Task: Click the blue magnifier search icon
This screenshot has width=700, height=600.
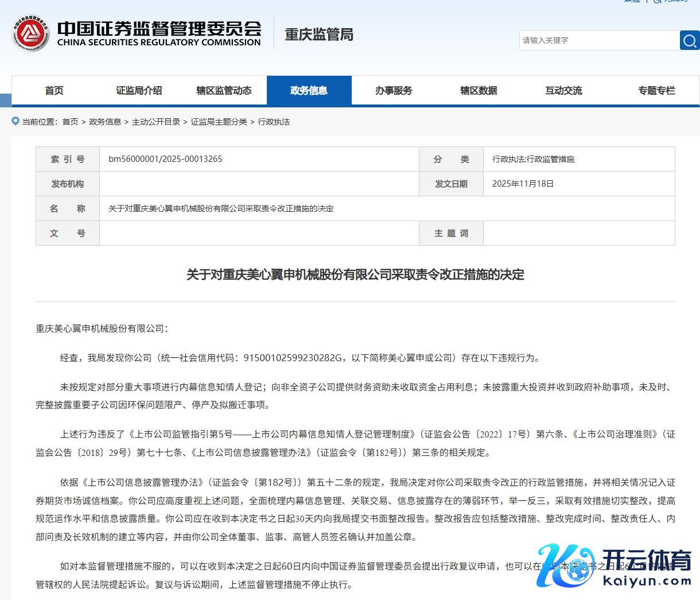Action: pos(689,41)
